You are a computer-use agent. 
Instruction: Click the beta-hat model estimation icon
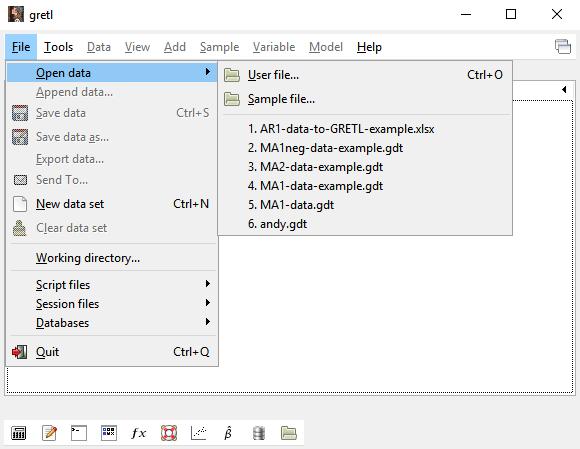point(228,433)
